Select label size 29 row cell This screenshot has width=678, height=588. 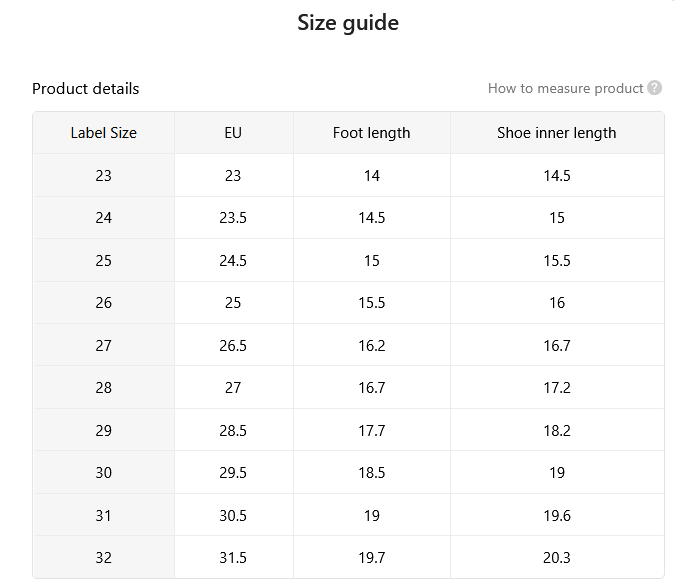tap(104, 431)
